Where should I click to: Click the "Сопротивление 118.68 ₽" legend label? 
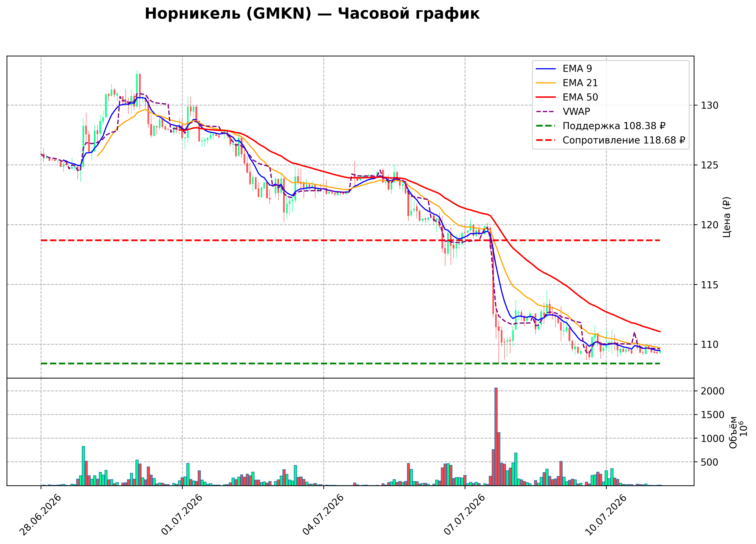pos(624,140)
